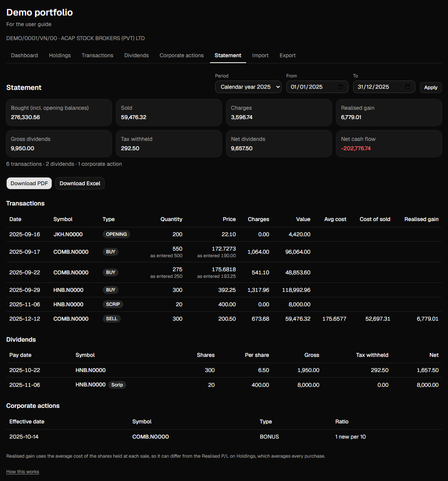Go to the Transactions tab
The image size is (448, 481).
pyautogui.click(x=98, y=55)
